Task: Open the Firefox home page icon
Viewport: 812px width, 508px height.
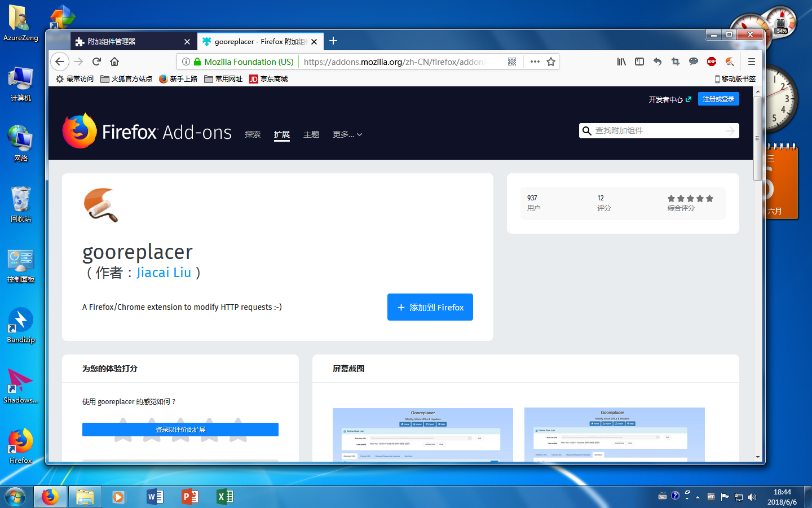Action: point(114,62)
